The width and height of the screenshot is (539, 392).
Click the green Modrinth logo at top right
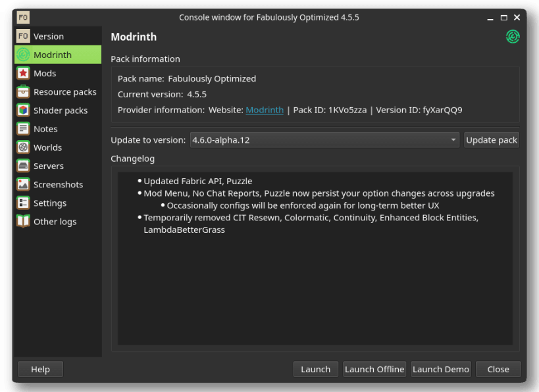tap(513, 36)
